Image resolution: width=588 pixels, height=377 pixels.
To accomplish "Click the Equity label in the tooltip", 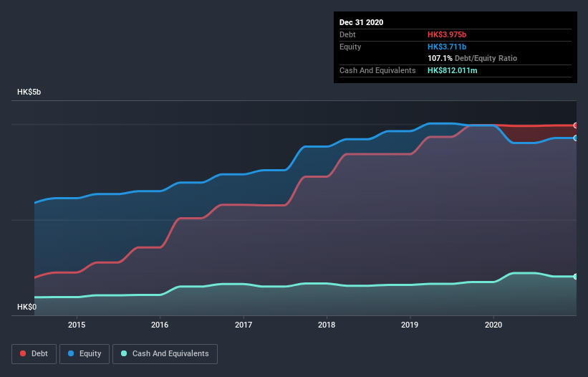I will tap(350, 47).
